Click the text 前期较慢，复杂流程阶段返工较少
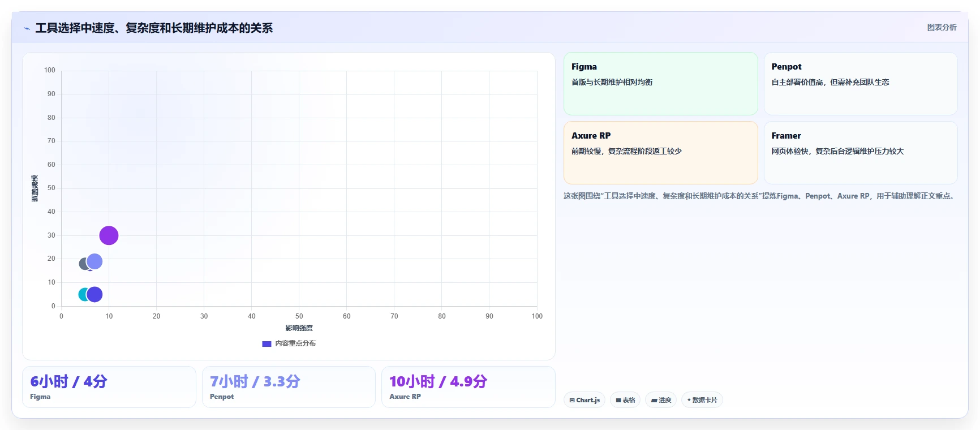Screen dimensions: 980x430 tap(626, 151)
